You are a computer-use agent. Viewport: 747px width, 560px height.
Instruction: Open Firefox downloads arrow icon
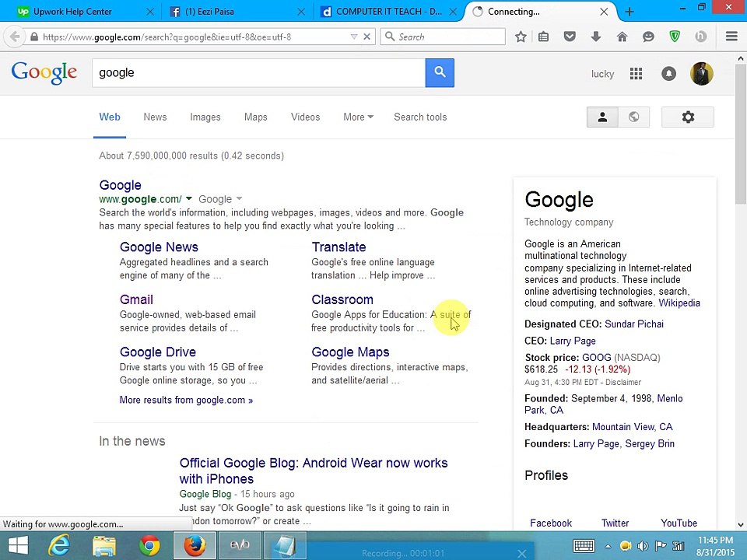(595, 37)
